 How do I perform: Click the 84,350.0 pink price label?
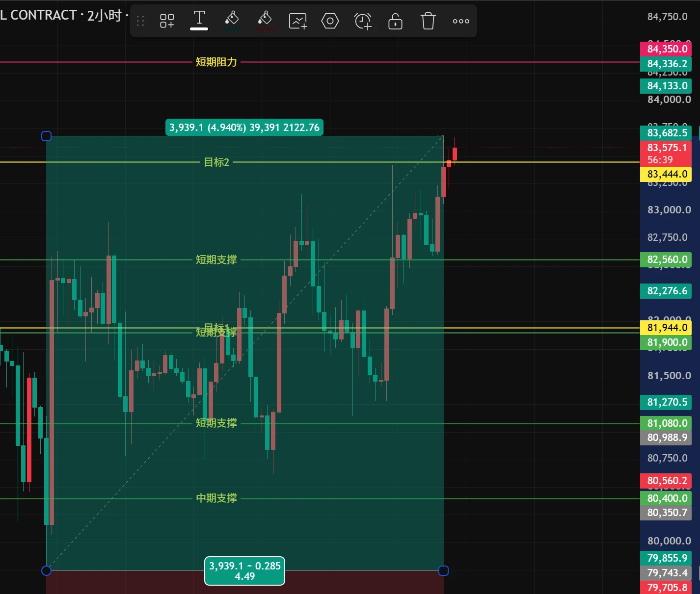[666, 49]
